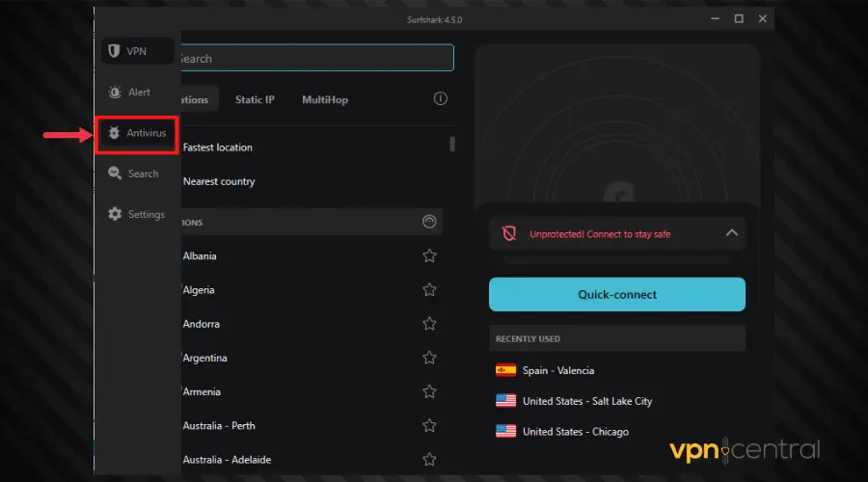Connect to Algeria location

tap(198, 290)
